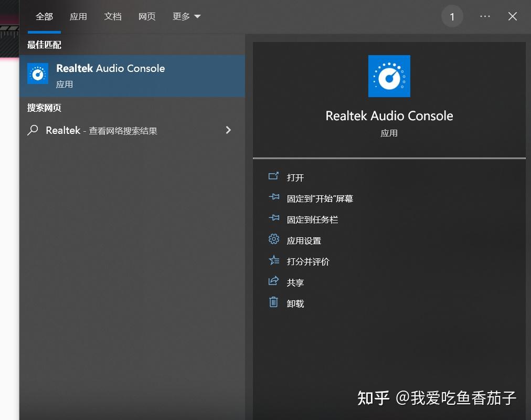
Task: Click the star icon beside 打分并评价
Action: 273,261
